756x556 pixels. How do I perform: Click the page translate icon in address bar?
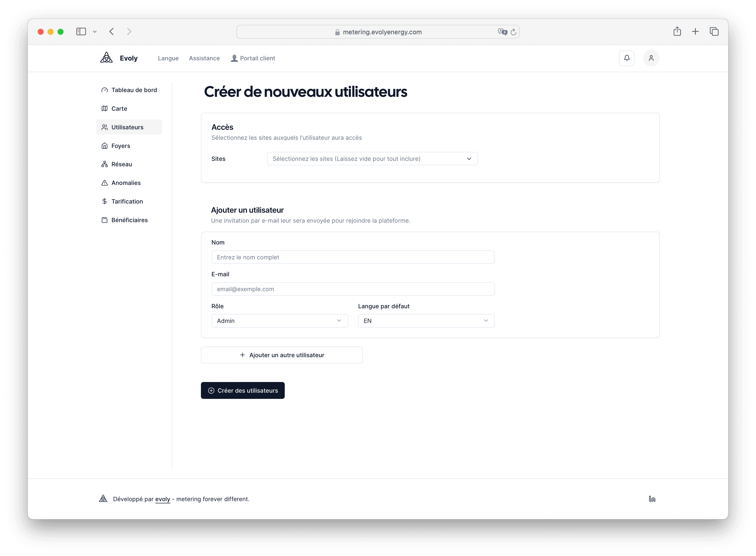pos(502,32)
